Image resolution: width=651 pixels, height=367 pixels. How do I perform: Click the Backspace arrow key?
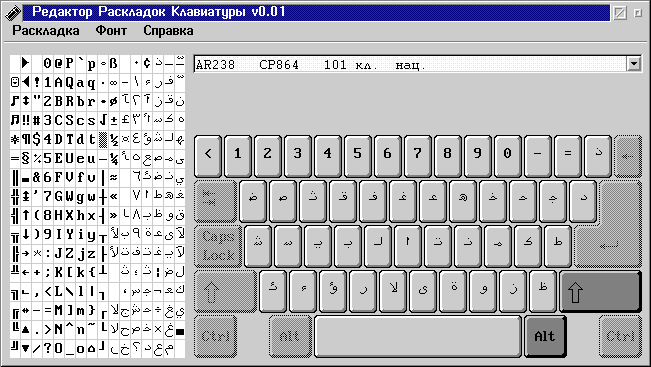pos(627,156)
